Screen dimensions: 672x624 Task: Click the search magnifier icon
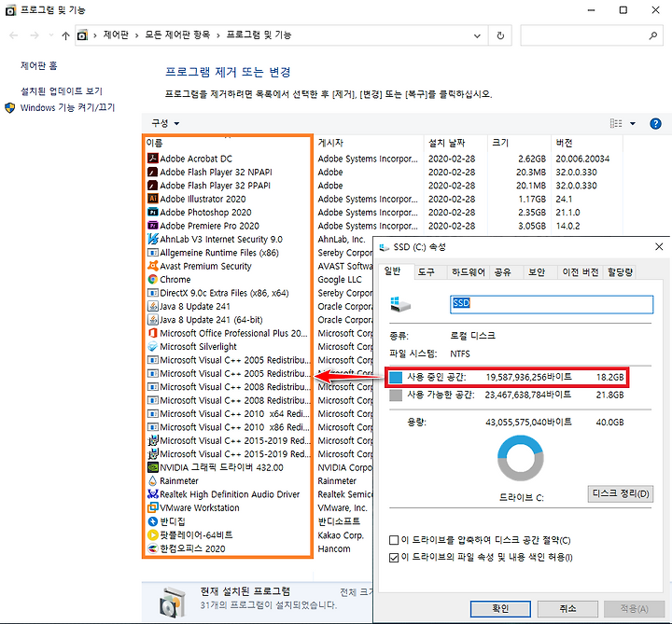(x=652, y=35)
